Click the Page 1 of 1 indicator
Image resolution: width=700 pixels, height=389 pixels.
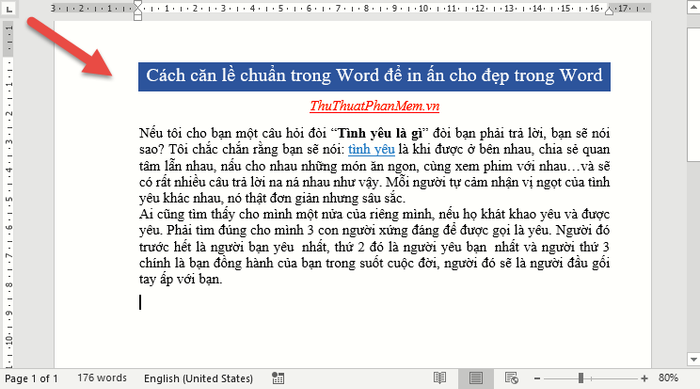point(31,379)
